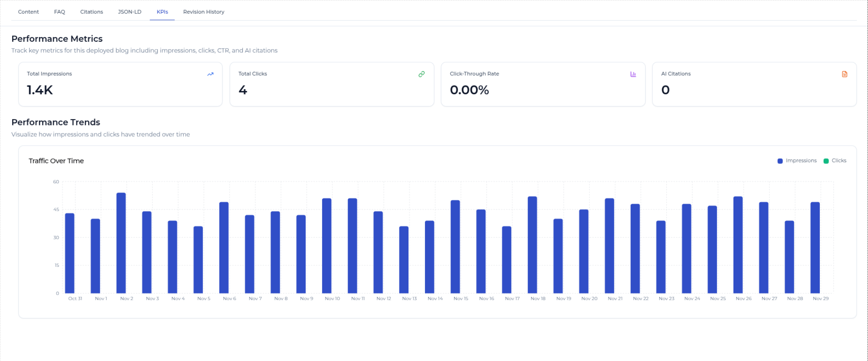
Task: Toggle the Impressions legend item
Action: (x=797, y=160)
